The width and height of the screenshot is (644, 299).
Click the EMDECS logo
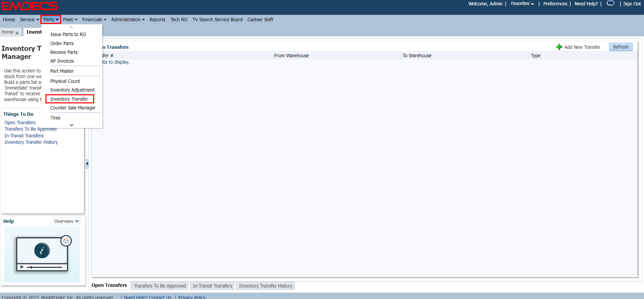(30, 6)
